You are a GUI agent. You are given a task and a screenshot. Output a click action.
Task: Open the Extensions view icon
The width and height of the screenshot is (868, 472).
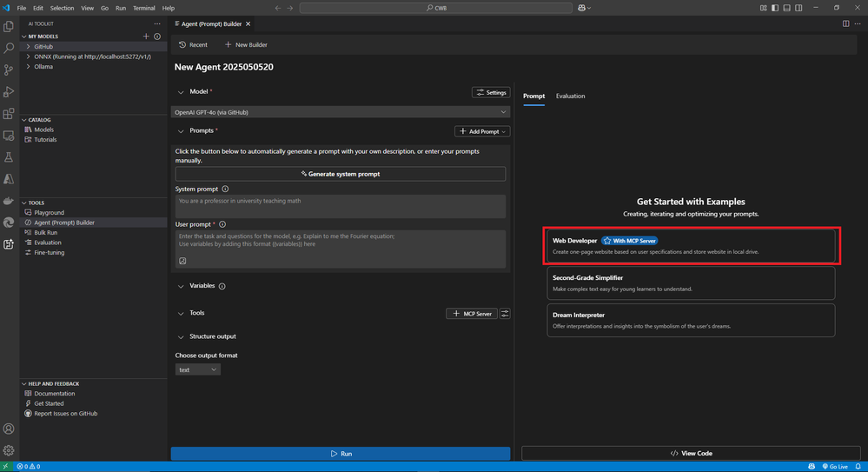(9, 114)
